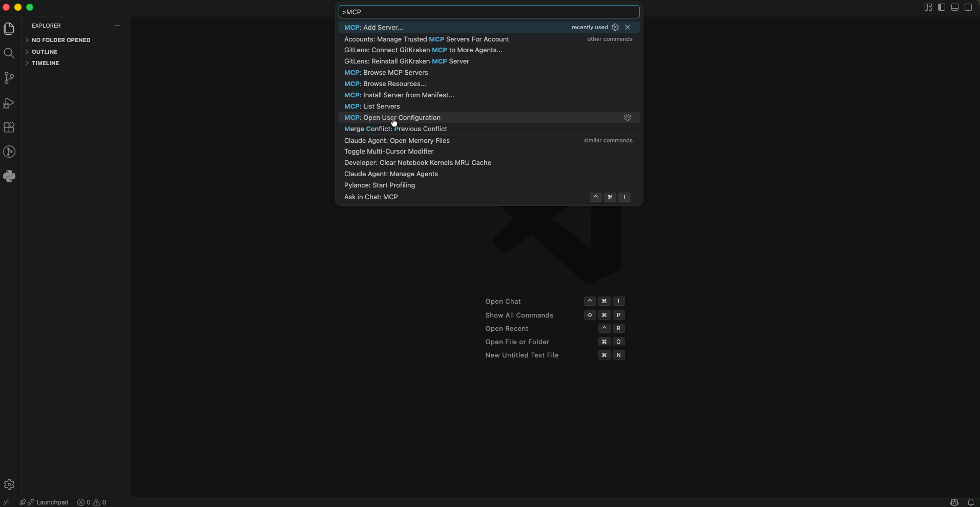
Task: Click the EXPLORER panel title
Action: (x=46, y=26)
